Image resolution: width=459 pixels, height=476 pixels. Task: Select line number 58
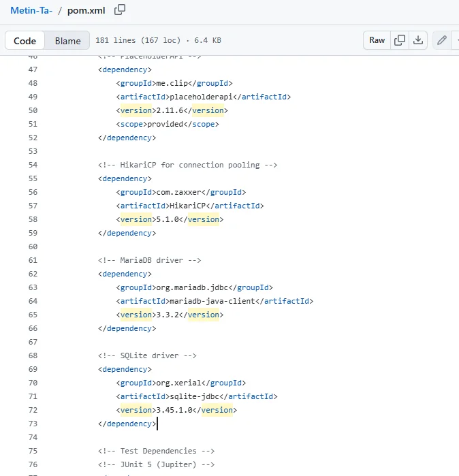(33, 219)
